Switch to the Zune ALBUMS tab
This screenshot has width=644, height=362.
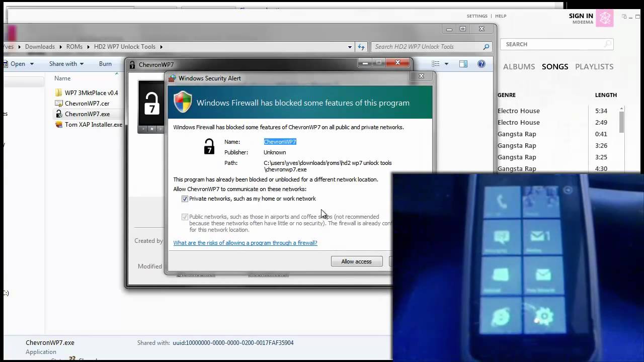[519, 66]
